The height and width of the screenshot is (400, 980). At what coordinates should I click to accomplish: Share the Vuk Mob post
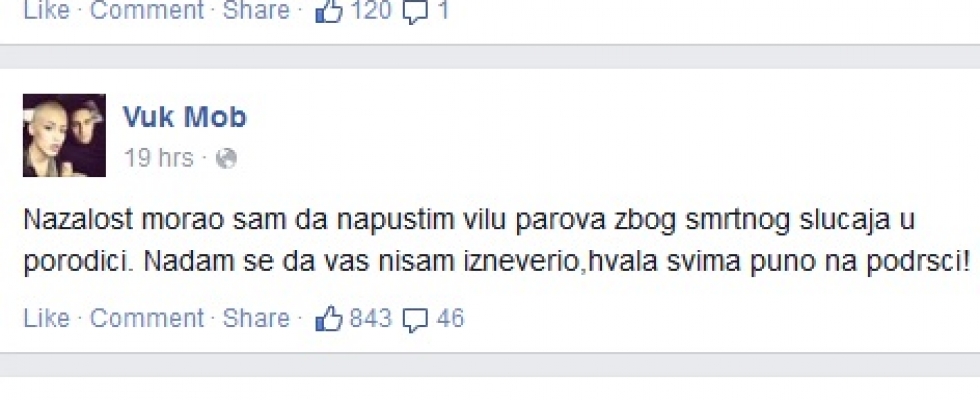point(256,319)
